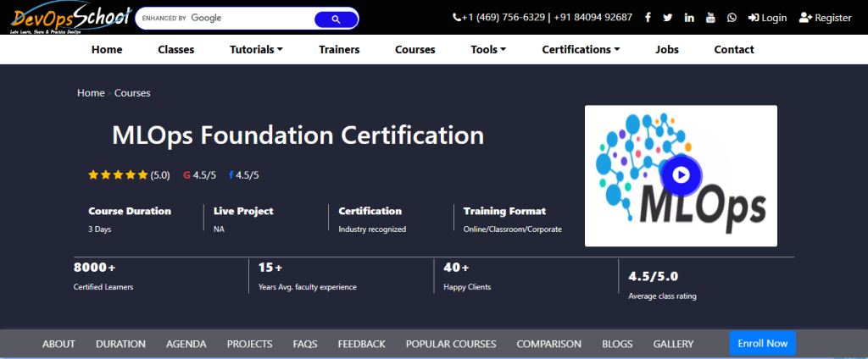Click the +1 (469) 756-6329 phone number
The width and height of the screenshot is (868, 359).
point(504,18)
